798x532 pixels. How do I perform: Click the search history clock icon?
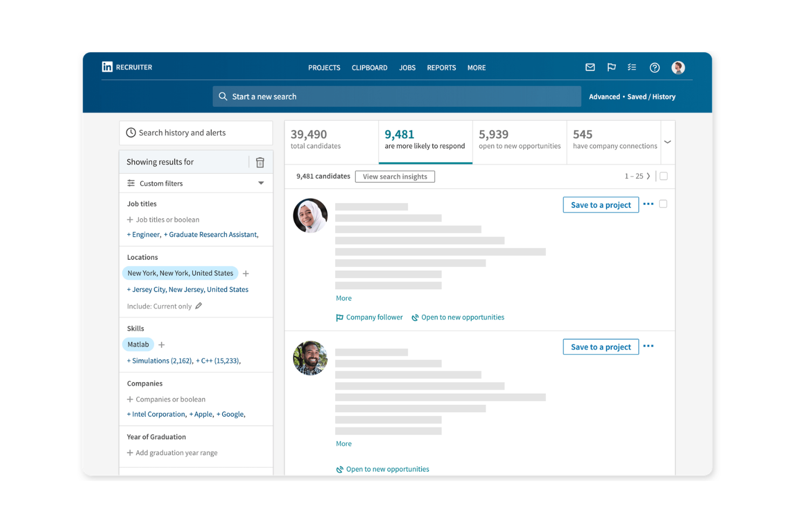131,133
